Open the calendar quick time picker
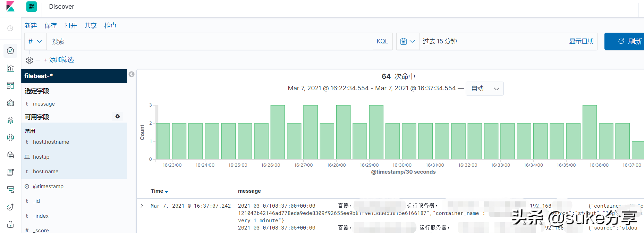The image size is (644, 233). [408, 41]
